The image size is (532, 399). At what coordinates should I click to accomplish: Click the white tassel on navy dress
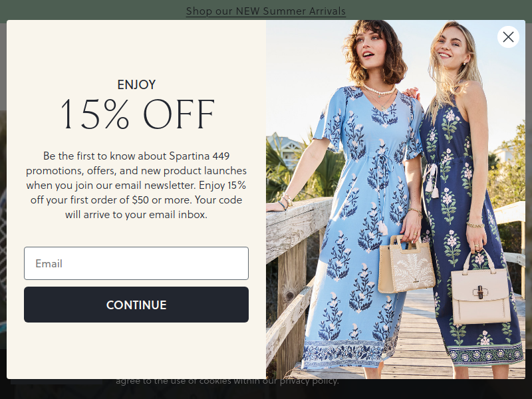435,190
